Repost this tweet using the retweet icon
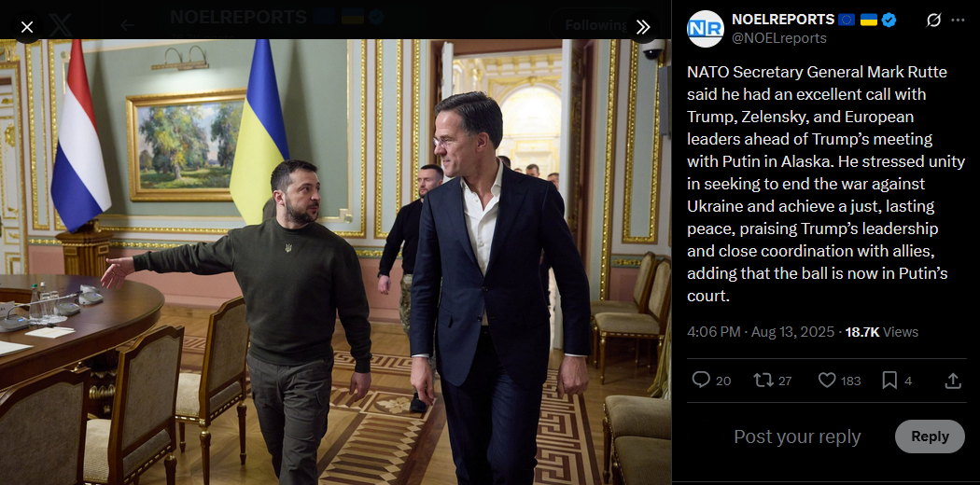 [x=763, y=380]
